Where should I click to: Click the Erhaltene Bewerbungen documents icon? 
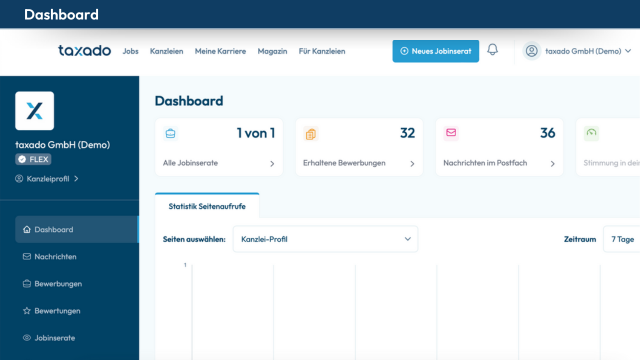click(311, 134)
